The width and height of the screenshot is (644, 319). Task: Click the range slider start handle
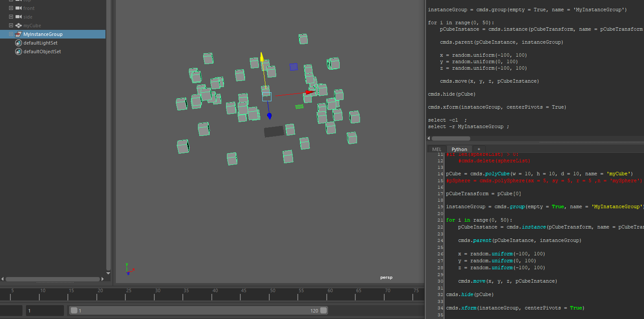(x=74, y=310)
